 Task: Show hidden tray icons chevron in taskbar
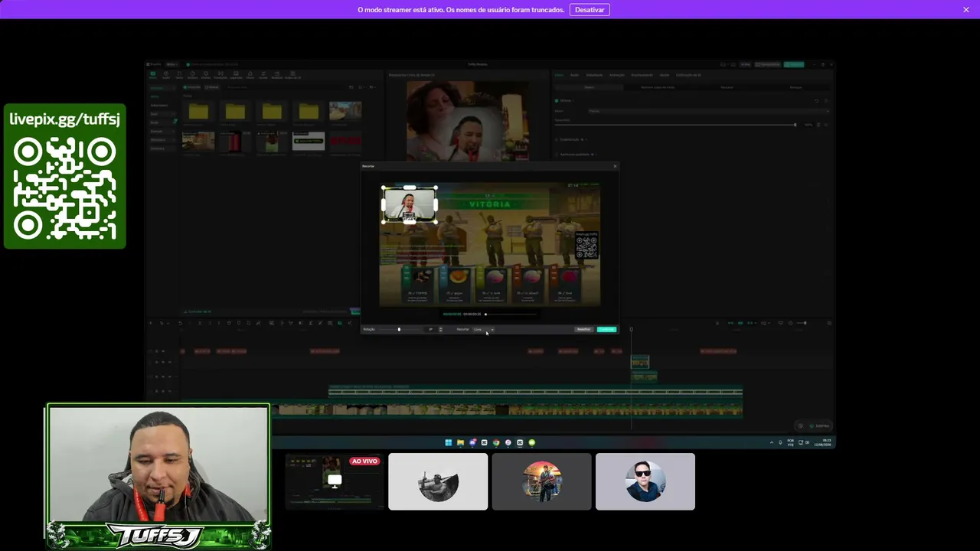(772, 442)
